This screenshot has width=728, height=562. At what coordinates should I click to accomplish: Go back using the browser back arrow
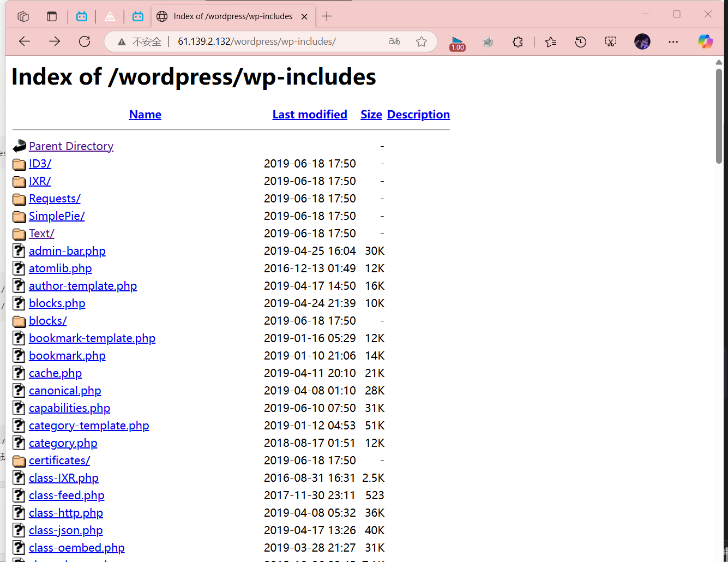coord(25,41)
